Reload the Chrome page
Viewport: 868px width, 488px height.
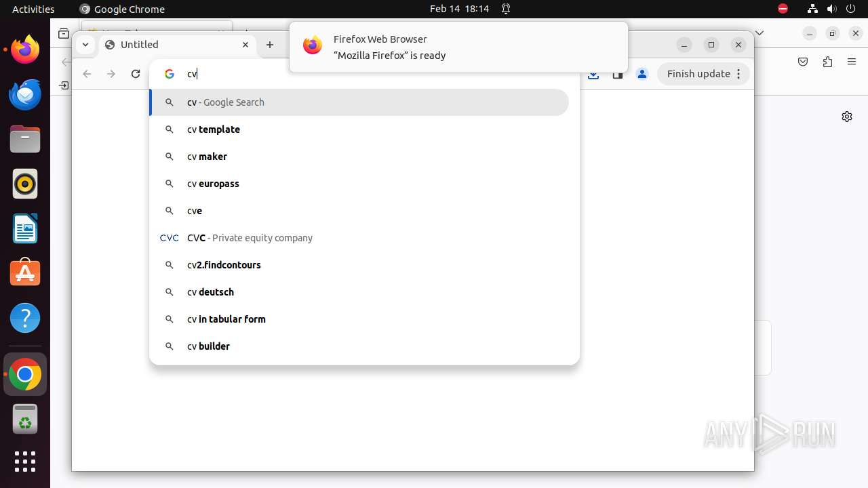pos(136,74)
